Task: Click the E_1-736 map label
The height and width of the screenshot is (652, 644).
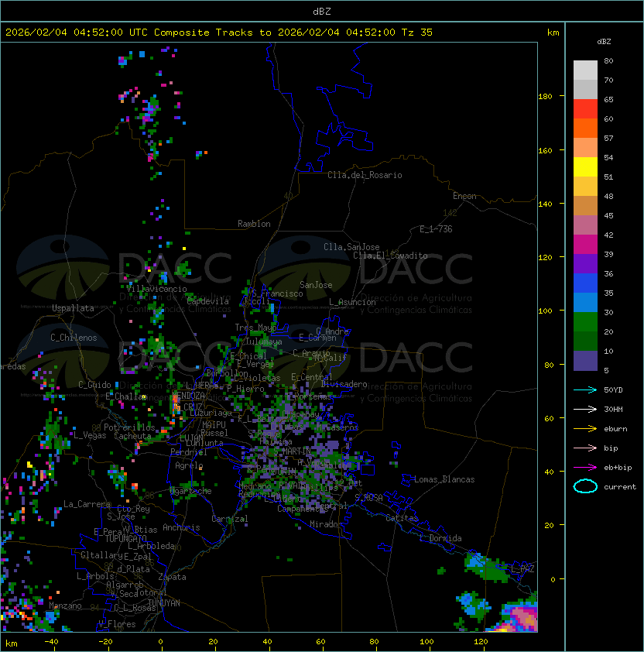Action: [436, 229]
